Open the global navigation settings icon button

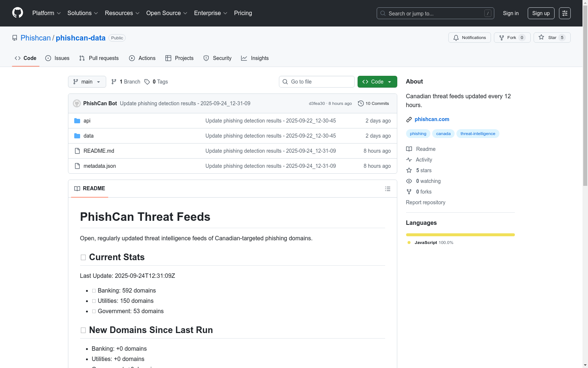[x=565, y=13]
